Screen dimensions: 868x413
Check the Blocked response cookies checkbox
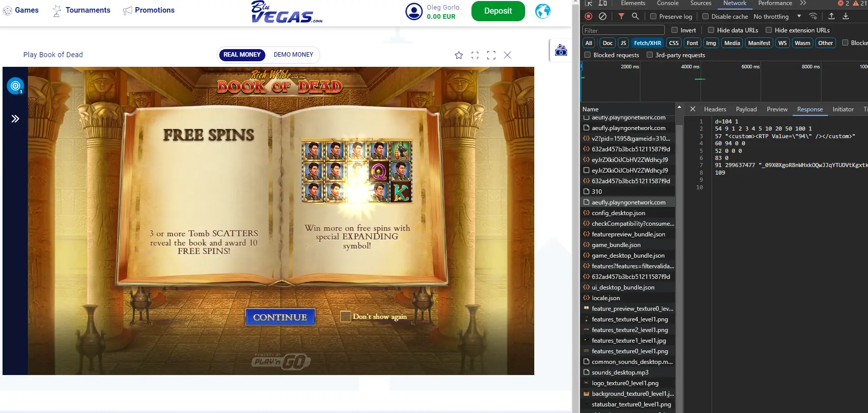[845, 43]
